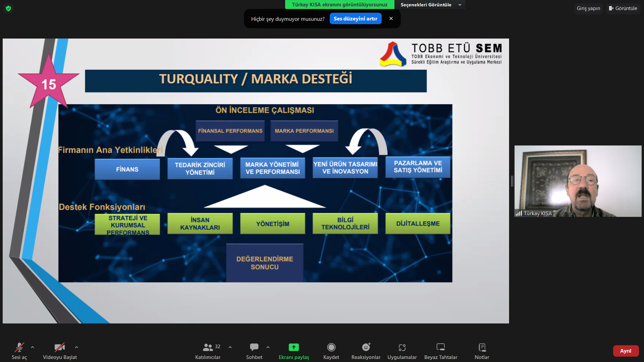Expand video options arrow beside Videoyu Başlat
The image size is (644, 362).
click(76, 348)
